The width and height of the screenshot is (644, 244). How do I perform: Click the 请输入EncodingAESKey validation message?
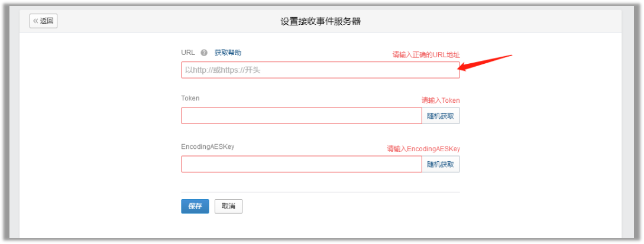point(423,149)
